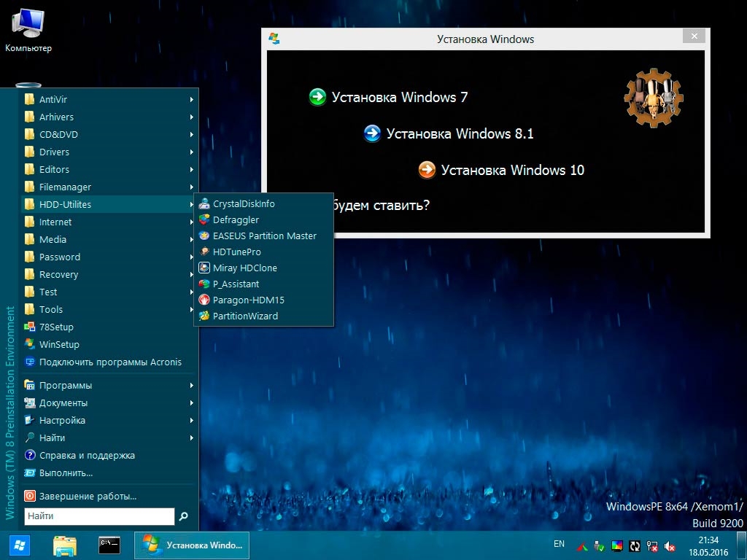This screenshot has height=560, width=747.
Task: Open file explorer from taskbar
Action: coord(65,545)
